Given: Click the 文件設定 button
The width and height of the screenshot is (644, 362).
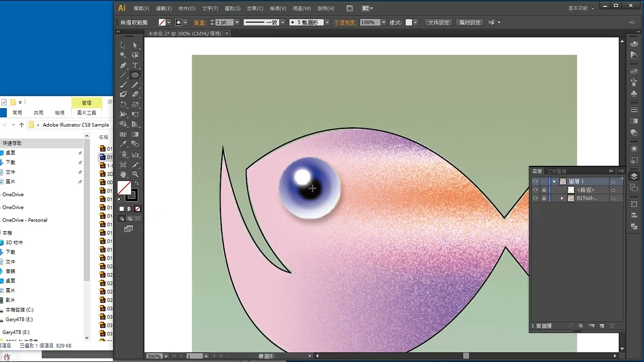Looking at the screenshot, I should pos(439,23).
